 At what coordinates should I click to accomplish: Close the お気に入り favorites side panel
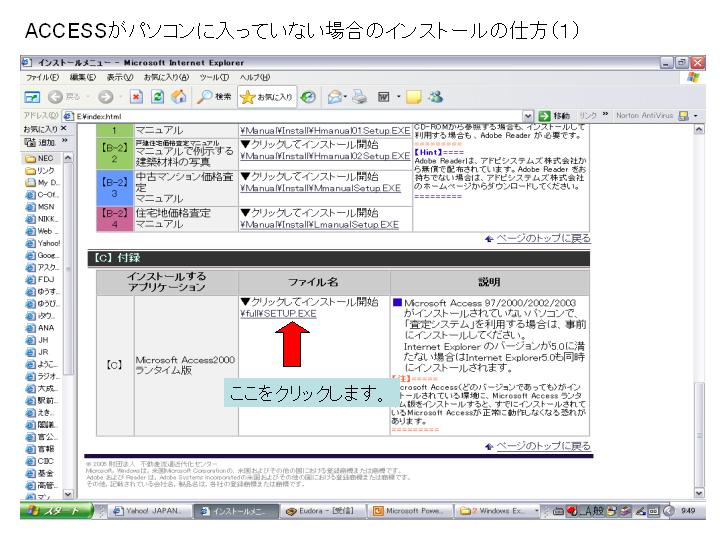point(63,129)
